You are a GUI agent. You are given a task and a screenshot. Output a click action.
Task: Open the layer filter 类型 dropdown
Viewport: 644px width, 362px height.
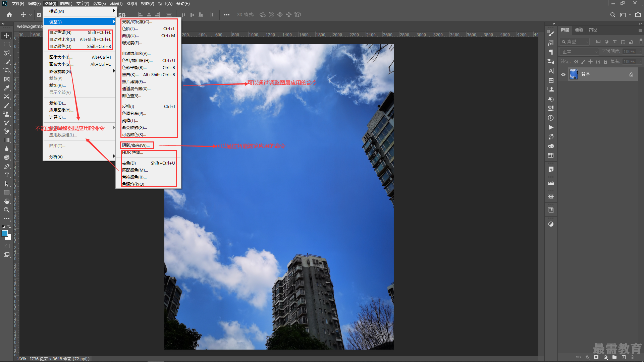click(574, 42)
